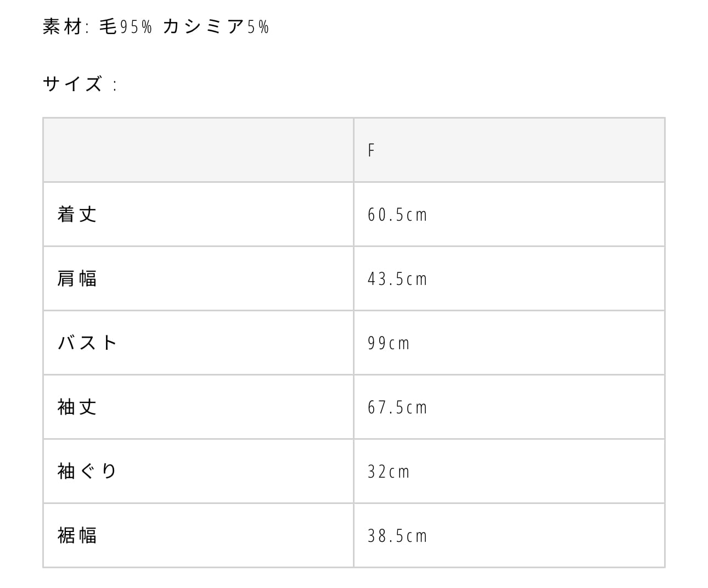The image size is (708, 588).
Task: Click the カシミア5% material text
Action: [216, 26]
